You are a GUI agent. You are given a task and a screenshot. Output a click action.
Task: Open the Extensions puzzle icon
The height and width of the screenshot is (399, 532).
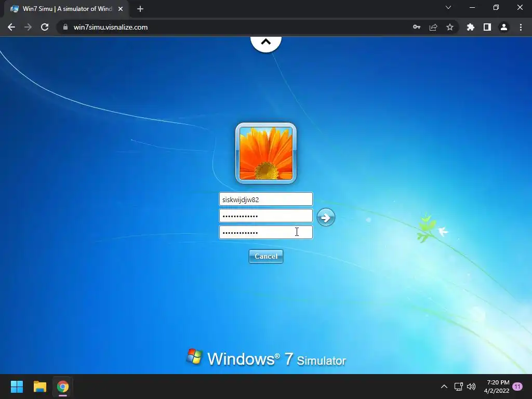471,27
